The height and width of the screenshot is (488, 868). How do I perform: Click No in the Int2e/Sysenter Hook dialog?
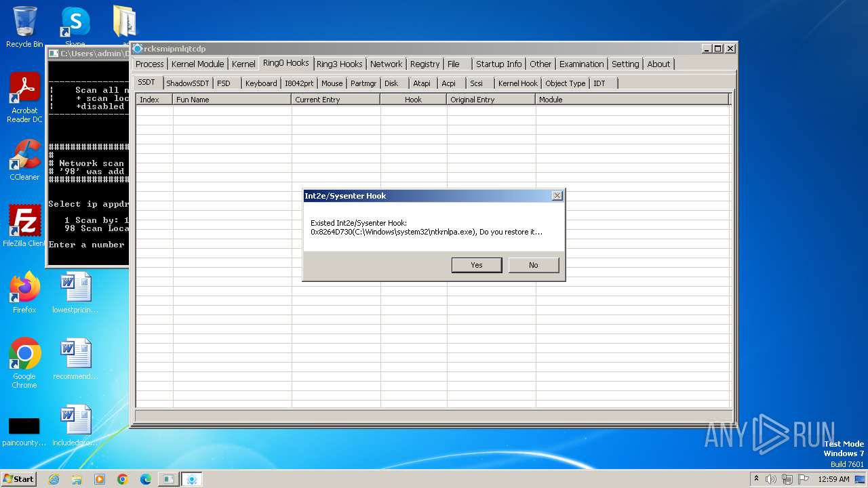pos(534,265)
